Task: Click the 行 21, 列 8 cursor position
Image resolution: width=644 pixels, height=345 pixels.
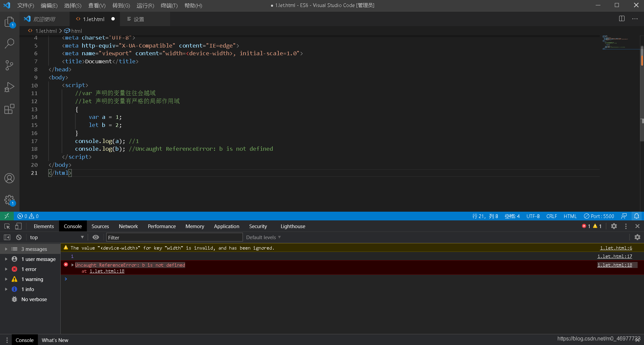Action: (x=485, y=216)
